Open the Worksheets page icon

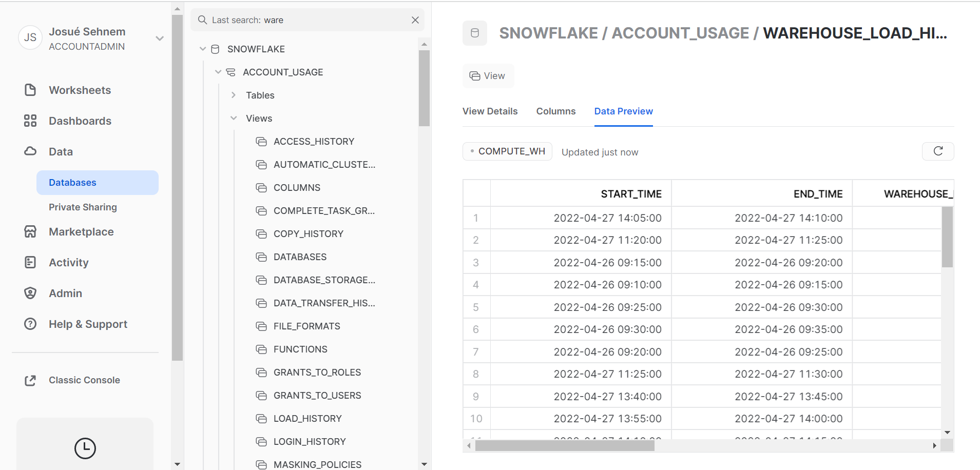coord(30,90)
